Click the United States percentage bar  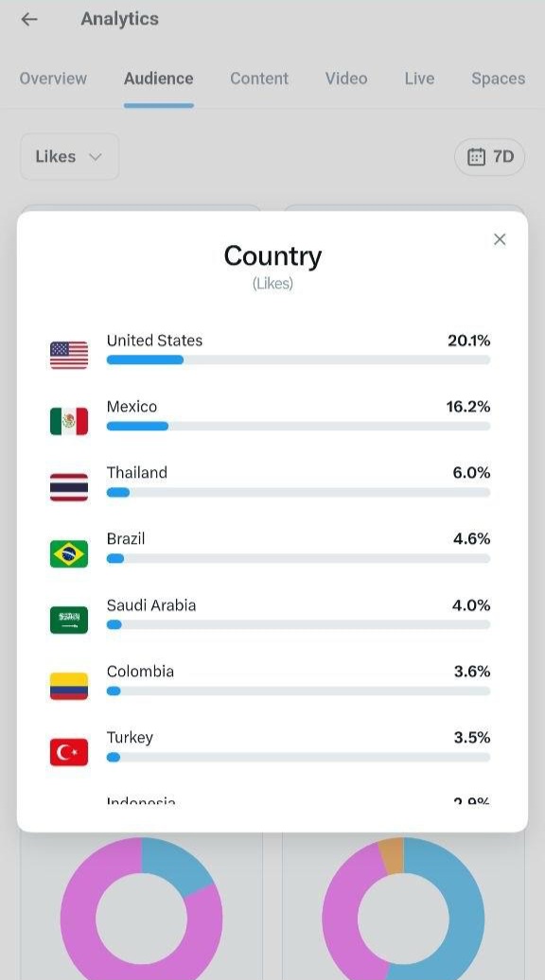coord(298,360)
